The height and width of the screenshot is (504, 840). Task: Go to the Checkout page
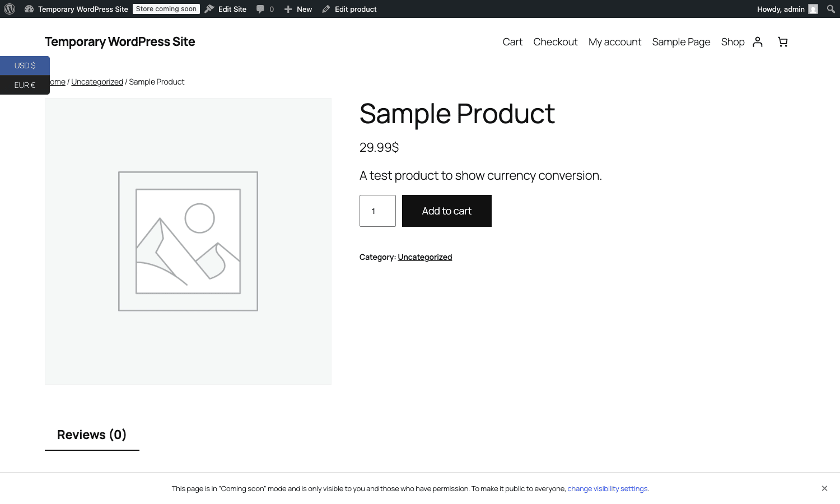(x=556, y=42)
